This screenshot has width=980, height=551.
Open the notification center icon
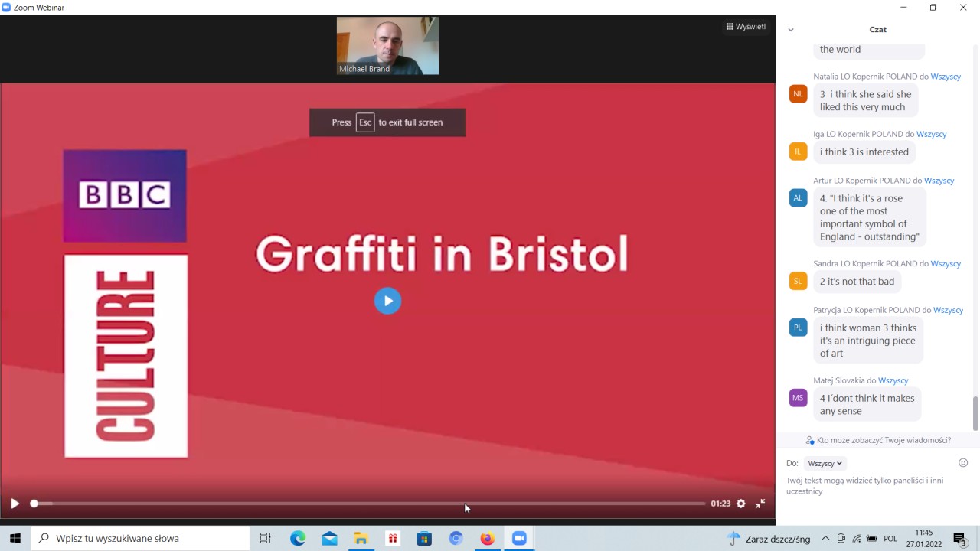pyautogui.click(x=960, y=539)
